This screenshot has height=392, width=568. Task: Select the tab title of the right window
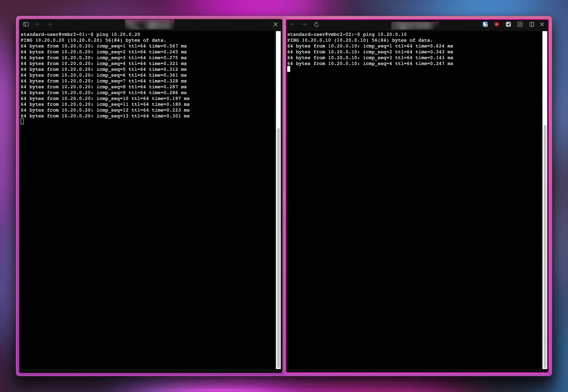click(x=415, y=25)
